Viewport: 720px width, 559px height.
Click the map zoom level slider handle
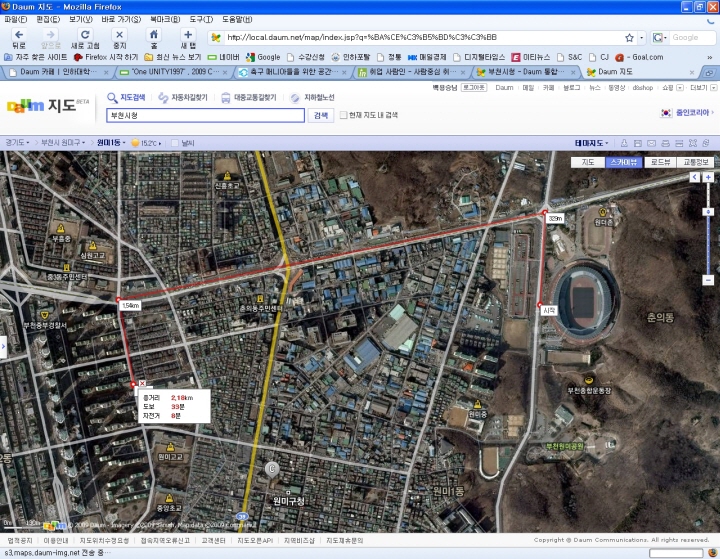pos(708,211)
